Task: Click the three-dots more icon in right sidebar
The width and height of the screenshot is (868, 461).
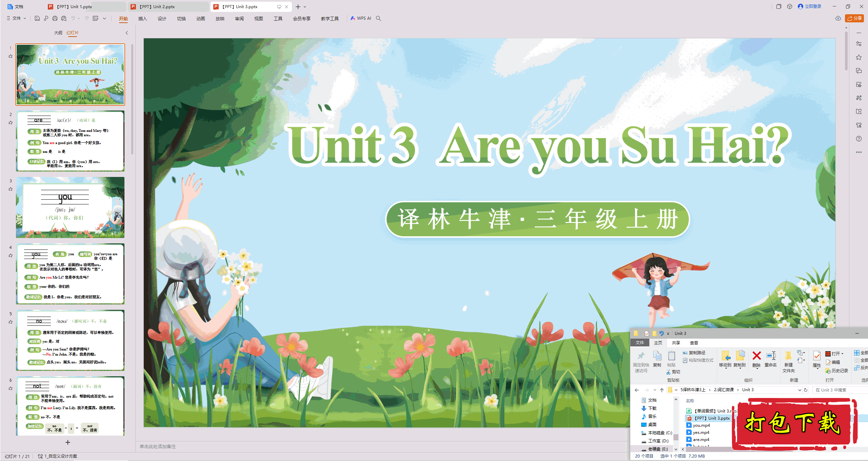Action: [x=859, y=152]
